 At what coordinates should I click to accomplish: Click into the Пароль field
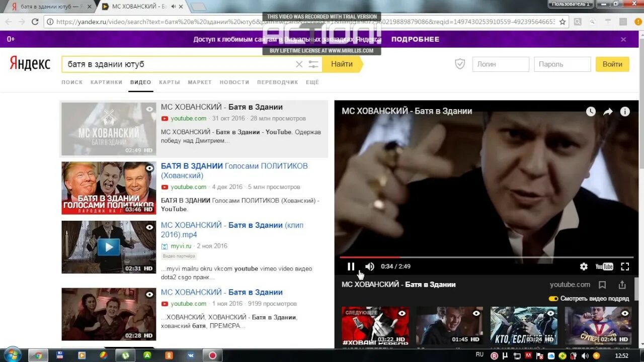(562, 64)
